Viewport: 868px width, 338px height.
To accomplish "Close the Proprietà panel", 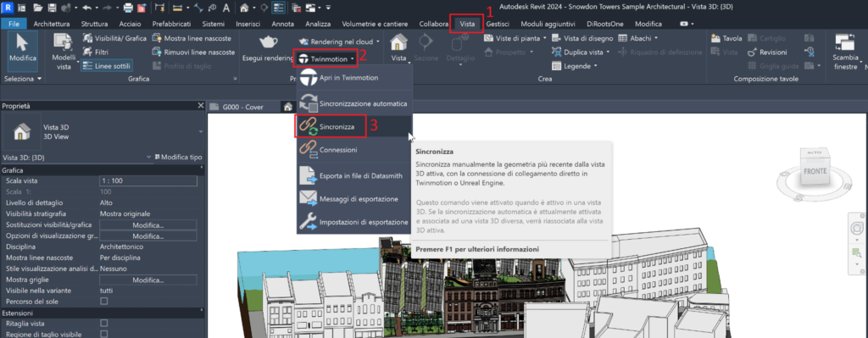I will click(200, 106).
